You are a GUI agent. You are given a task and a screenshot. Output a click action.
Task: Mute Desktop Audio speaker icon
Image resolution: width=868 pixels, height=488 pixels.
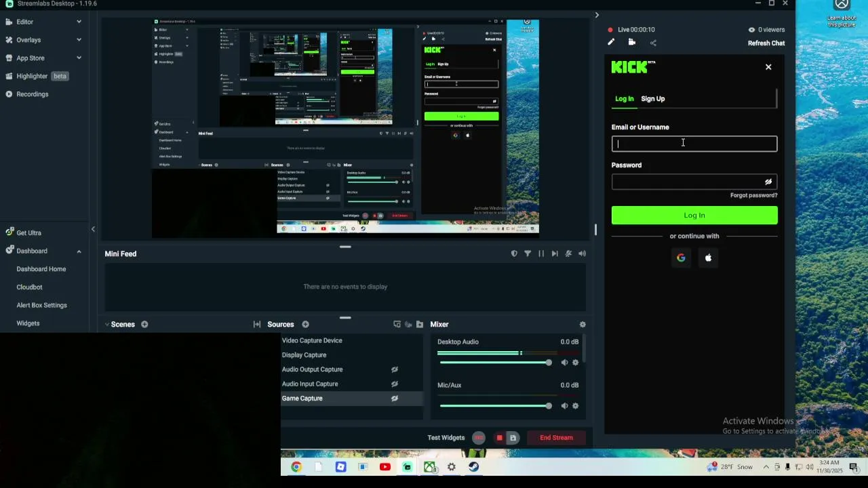[x=564, y=363]
